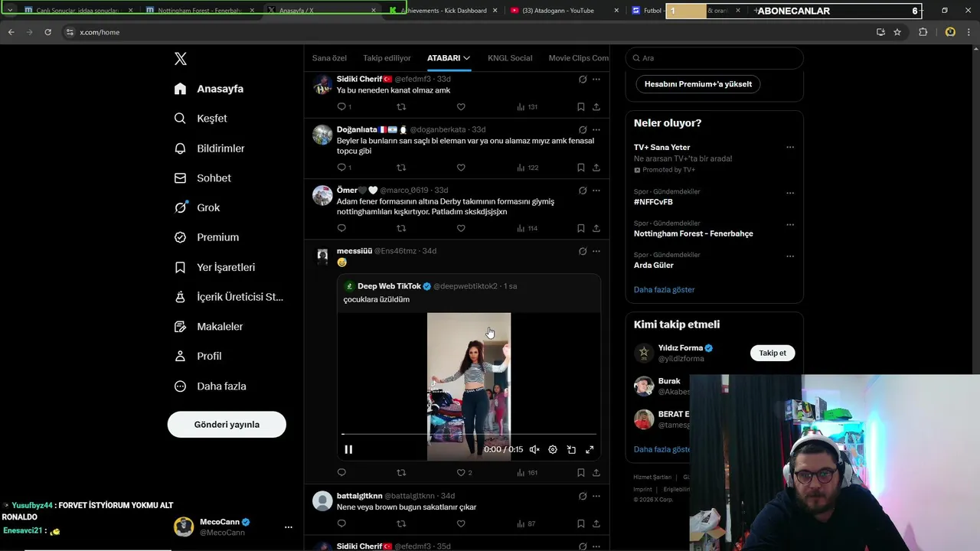The width and height of the screenshot is (980, 551).
Task: Open Deep Web TikTok video thumbnail
Action: pos(469,386)
